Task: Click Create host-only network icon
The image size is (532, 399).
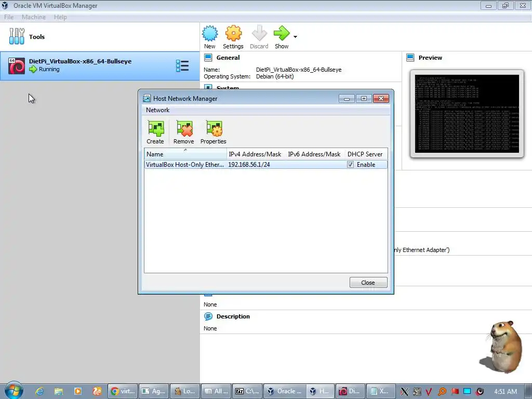Action: point(155,129)
